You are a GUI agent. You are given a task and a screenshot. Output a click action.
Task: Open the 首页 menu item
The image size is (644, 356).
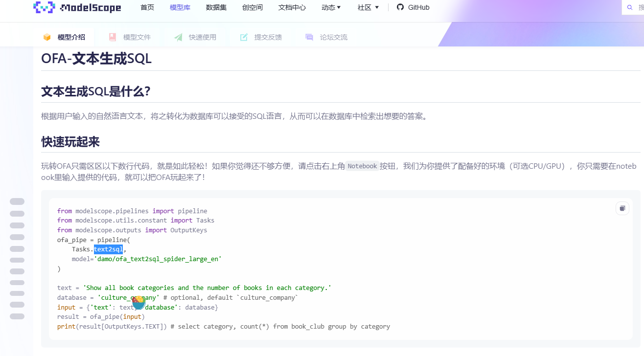147,7
